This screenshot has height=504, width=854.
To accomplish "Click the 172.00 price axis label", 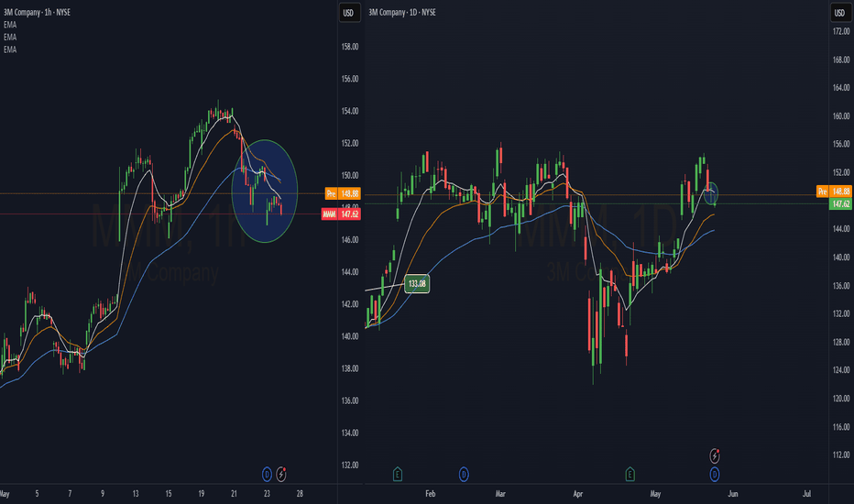I will click(x=841, y=31).
